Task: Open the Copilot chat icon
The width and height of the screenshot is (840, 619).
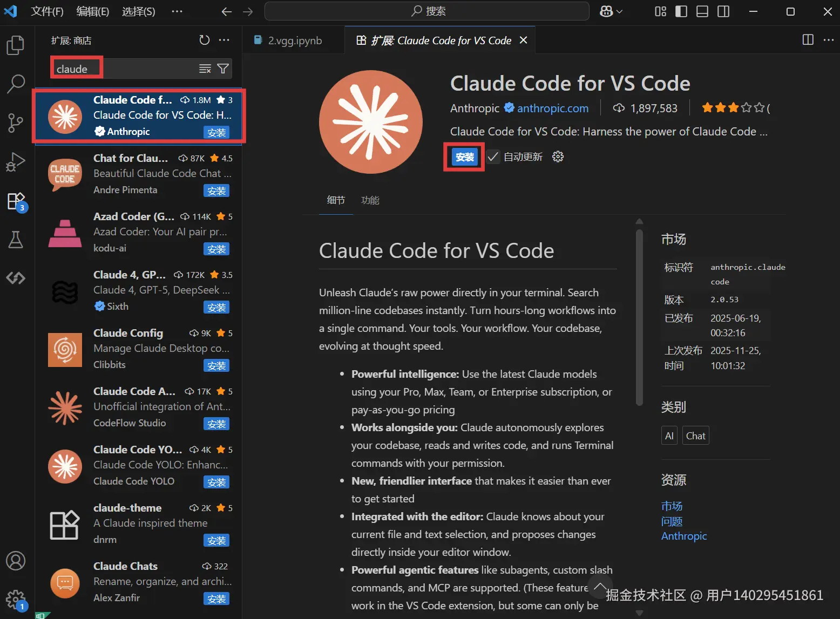Action: 606,11
